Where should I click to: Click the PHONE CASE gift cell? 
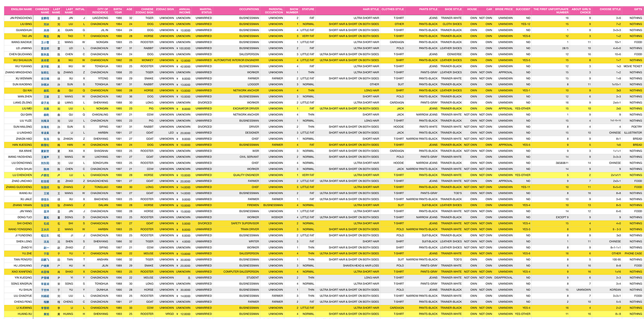[x=633, y=254]
